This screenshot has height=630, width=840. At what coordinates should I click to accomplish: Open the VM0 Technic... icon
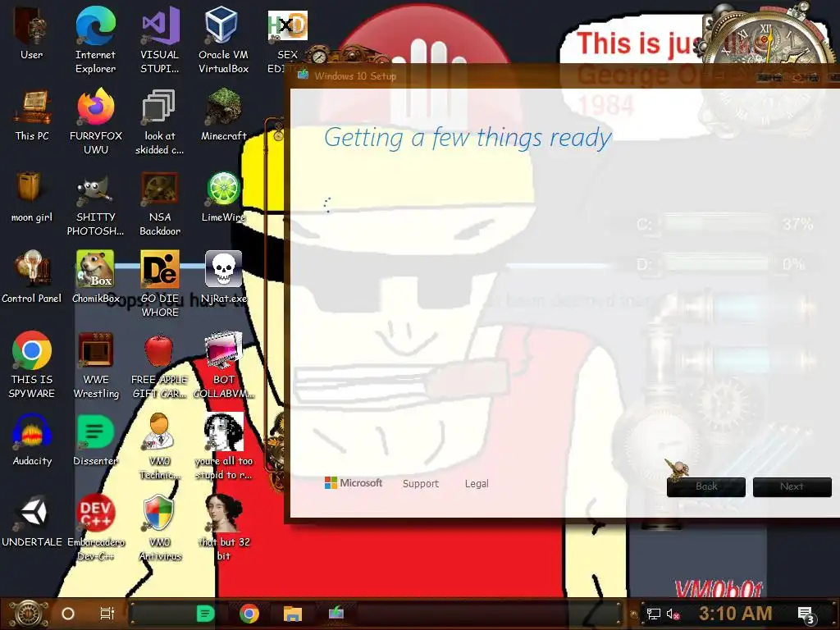[x=160, y=446]
